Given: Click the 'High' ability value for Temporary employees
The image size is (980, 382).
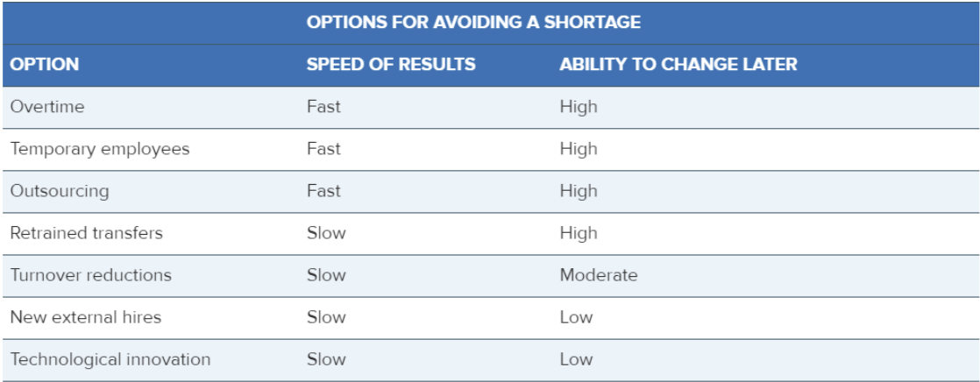Looking at the screenshot, I should [x=579, y=149].
